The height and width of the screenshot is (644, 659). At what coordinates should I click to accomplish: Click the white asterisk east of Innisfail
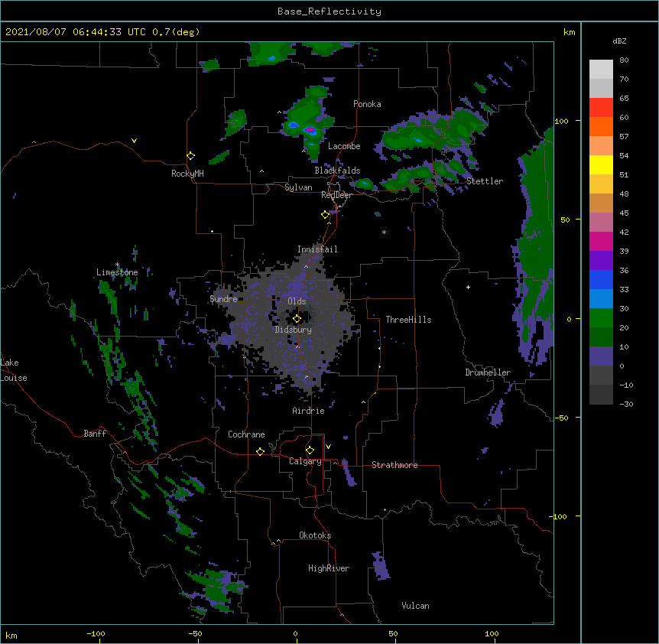[384, 233]
